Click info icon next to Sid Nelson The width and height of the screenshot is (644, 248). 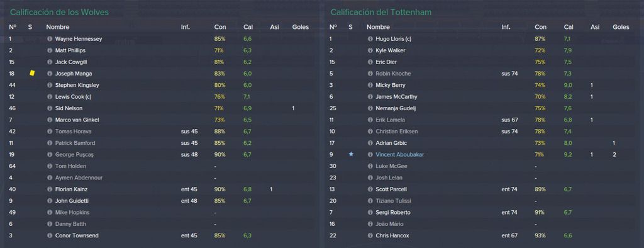click(50, 108)
